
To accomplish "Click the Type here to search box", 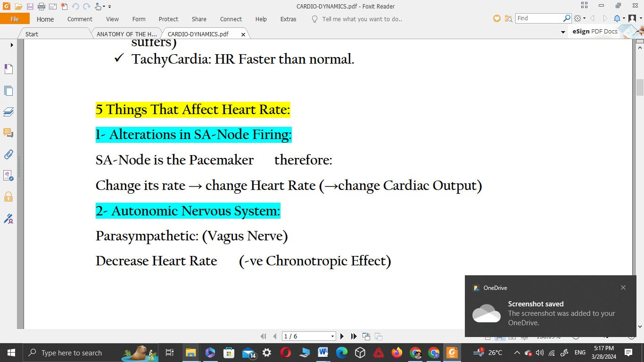I will [91, 353].
